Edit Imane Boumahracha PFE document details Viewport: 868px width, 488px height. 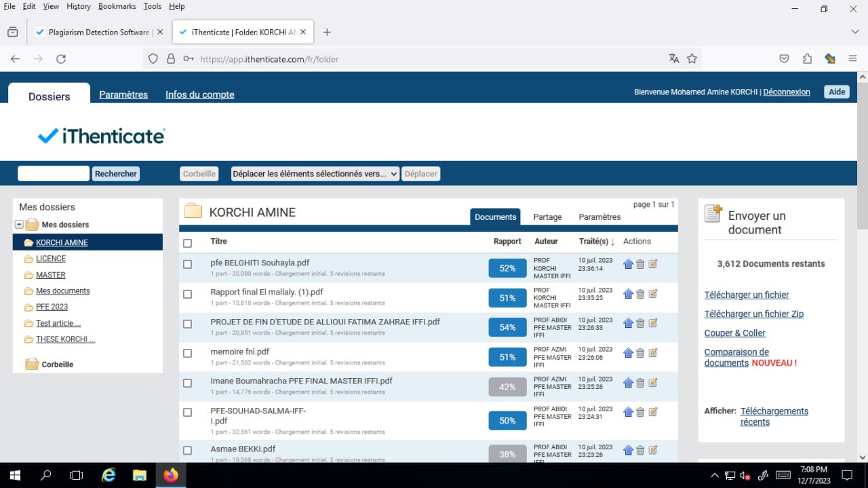[x=653, y=383]
